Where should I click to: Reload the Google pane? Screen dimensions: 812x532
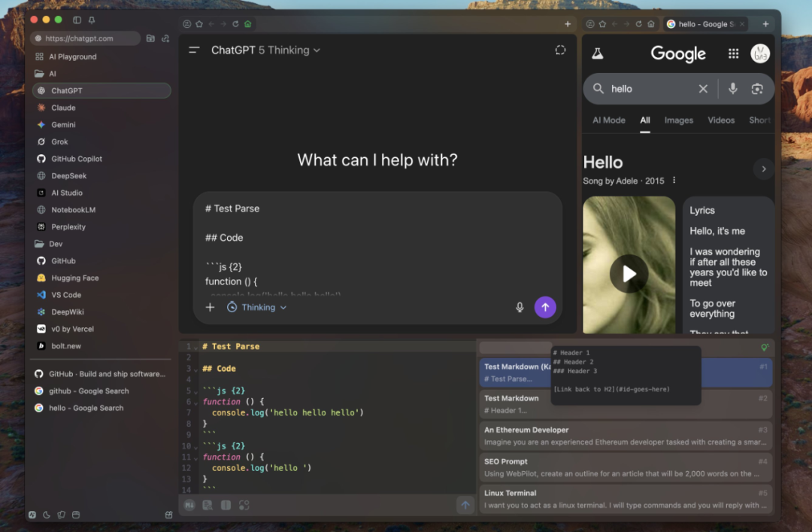coord(638,24)
